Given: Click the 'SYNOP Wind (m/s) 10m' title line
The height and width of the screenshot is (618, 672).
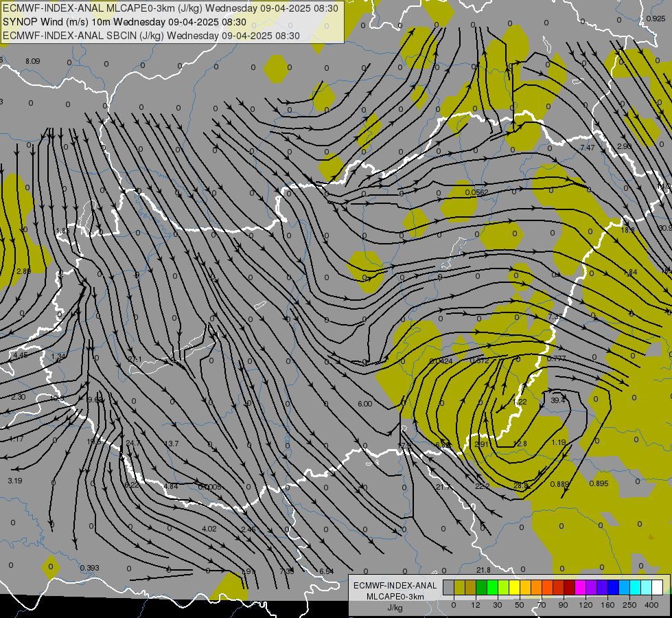Looking at the screenshot, I should tap(124, 22).
